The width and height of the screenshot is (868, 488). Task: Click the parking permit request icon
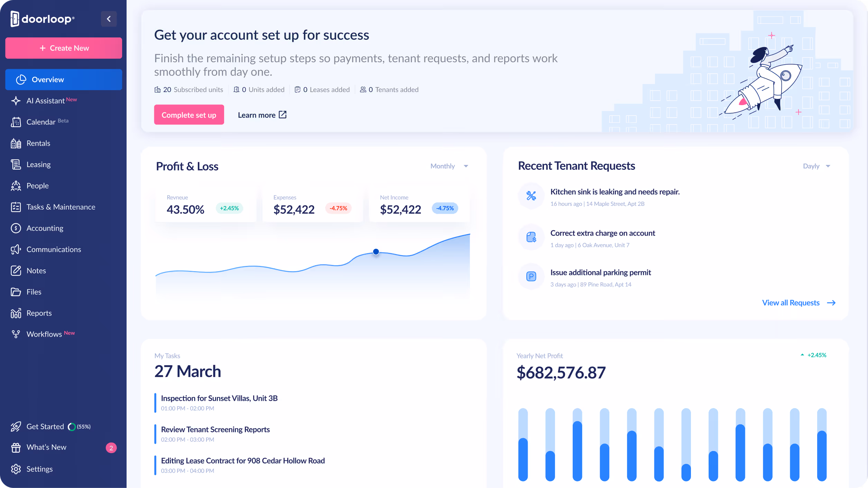(531, 276)
